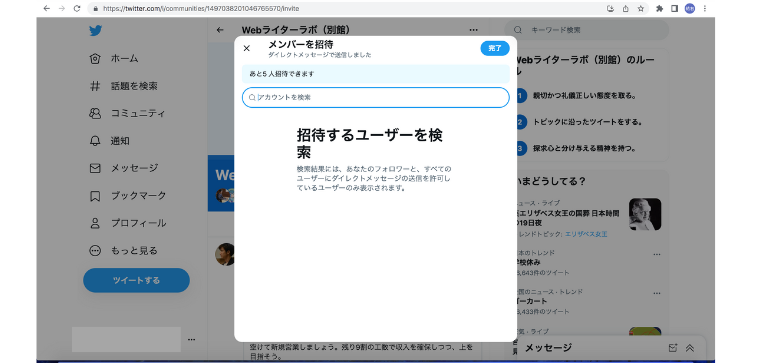768x363 pixels.
Task: Open the more dots beside 学校休み trend
Action: click(656, 255)
